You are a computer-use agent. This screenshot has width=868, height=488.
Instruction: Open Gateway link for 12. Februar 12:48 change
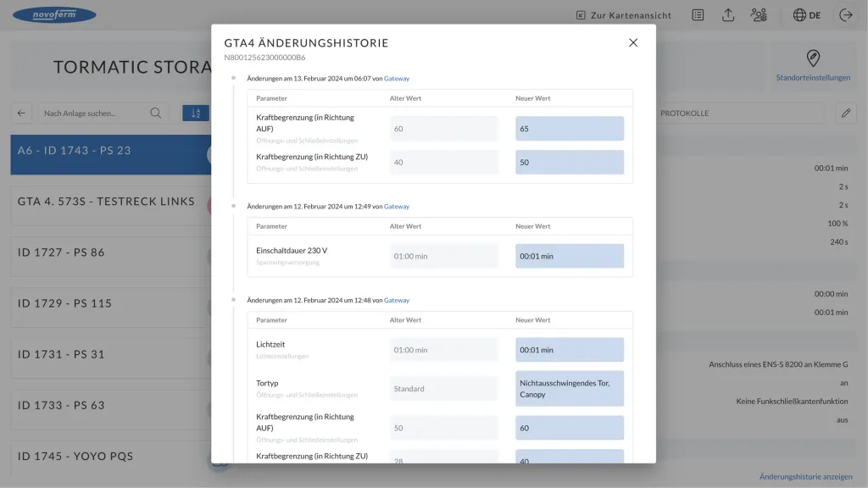(397, 301)
